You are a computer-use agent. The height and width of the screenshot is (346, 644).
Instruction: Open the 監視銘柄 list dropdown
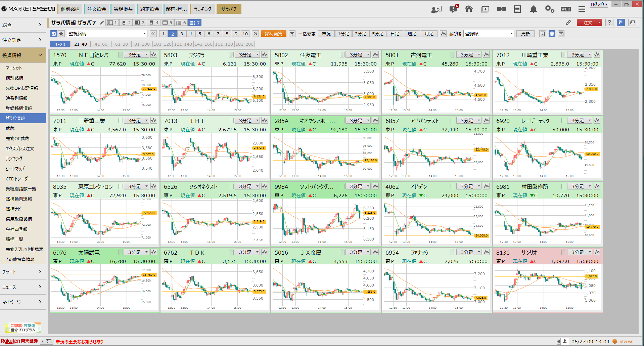[107, 34]
